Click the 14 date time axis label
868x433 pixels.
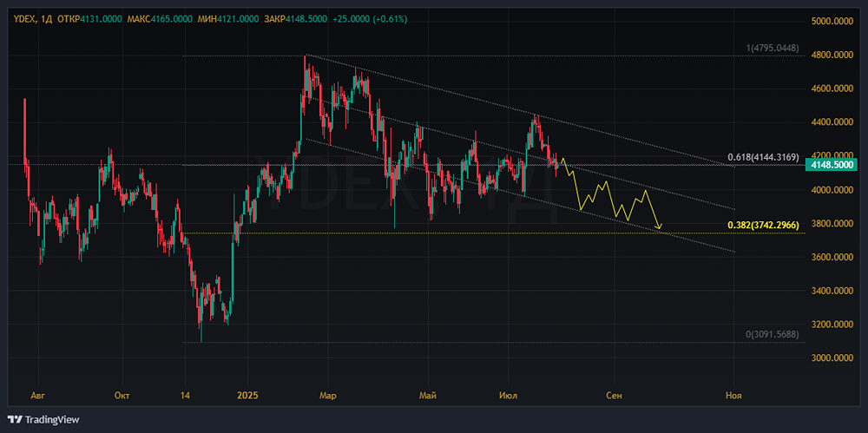point(186,396)
